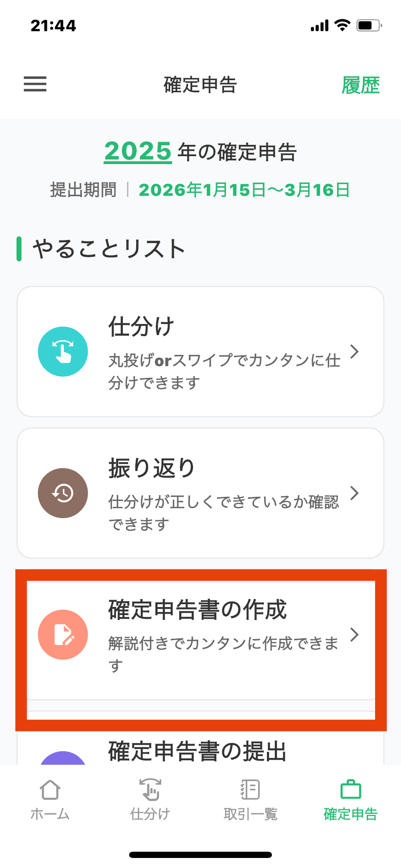Tap the orange 確定申告書の作成 document icon
This screenshot has height=868, width=401.
(63, 635)
